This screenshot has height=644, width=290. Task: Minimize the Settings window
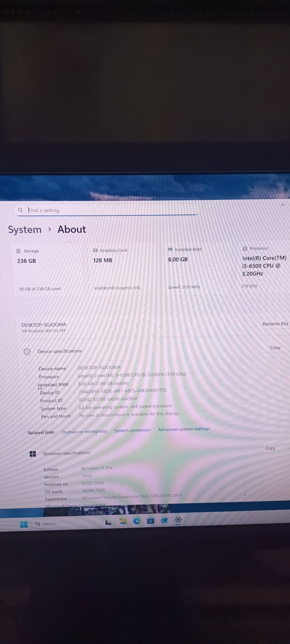283,205
